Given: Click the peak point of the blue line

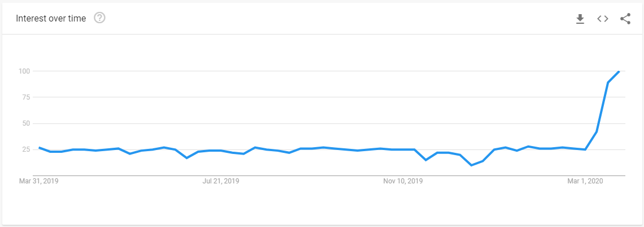Looking at the screenshot, I should point(619,71).
